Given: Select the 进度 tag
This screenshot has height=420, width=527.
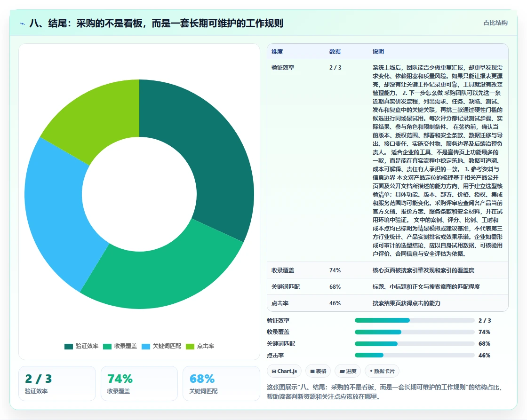Looking at the screenshot, I should [x=348, y=371].
